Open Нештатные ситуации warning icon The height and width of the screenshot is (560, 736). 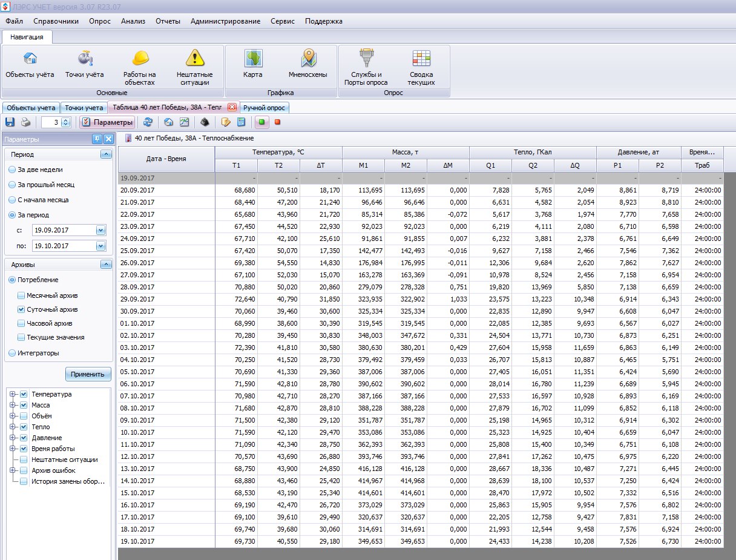(x=194, y=59)
